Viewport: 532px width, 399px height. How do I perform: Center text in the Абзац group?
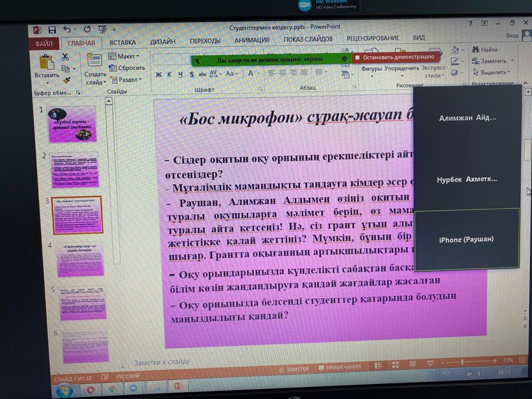[282, 73]
